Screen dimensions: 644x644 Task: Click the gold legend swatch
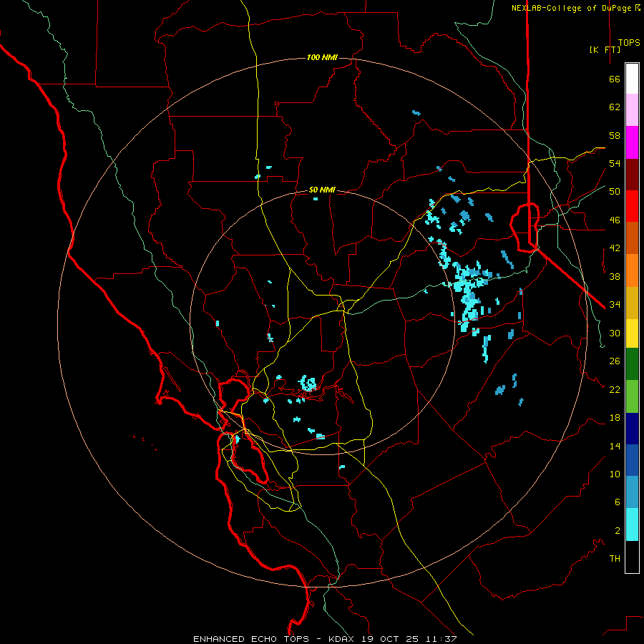tap(632, 303)
